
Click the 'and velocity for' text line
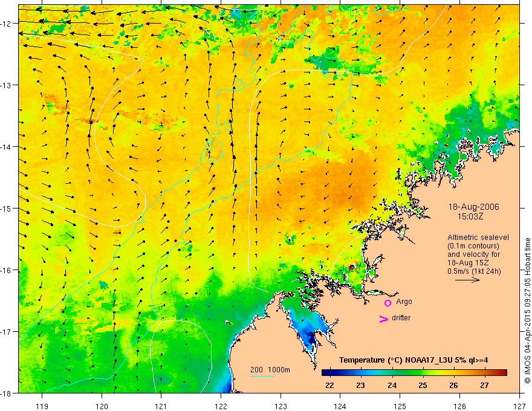473,254
